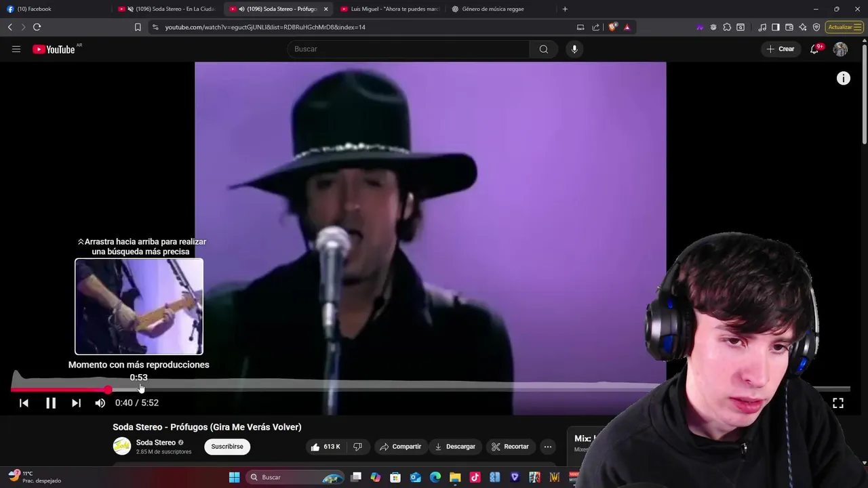The width and height of the screenshot is (868, 488).
Task: Click the Brave Shields lion icon
Action: 612,27
